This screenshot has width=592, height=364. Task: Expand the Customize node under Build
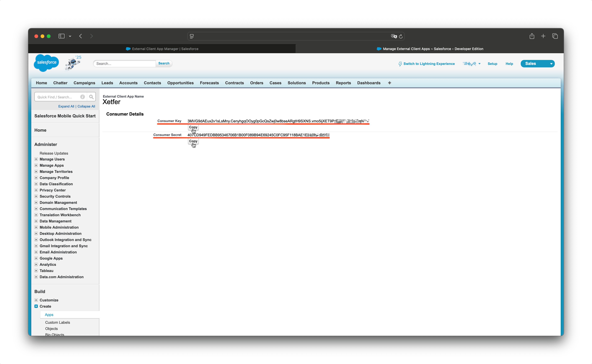36,300
